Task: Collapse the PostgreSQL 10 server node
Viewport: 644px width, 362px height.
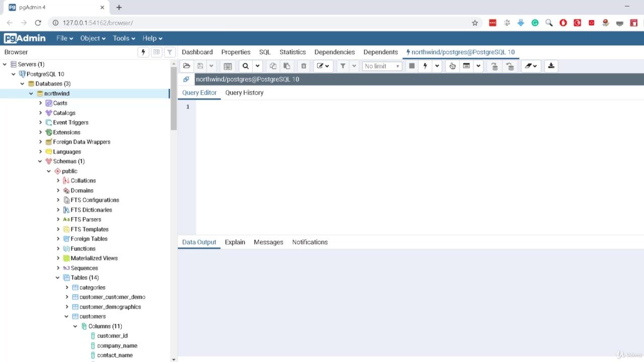Action: pyautogui.click(x=14, y=74)
